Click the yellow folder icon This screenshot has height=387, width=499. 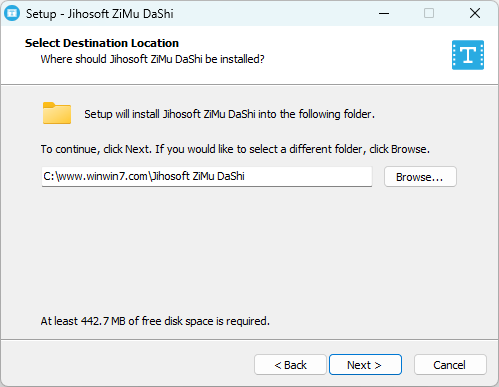click(x=57, y=113)
